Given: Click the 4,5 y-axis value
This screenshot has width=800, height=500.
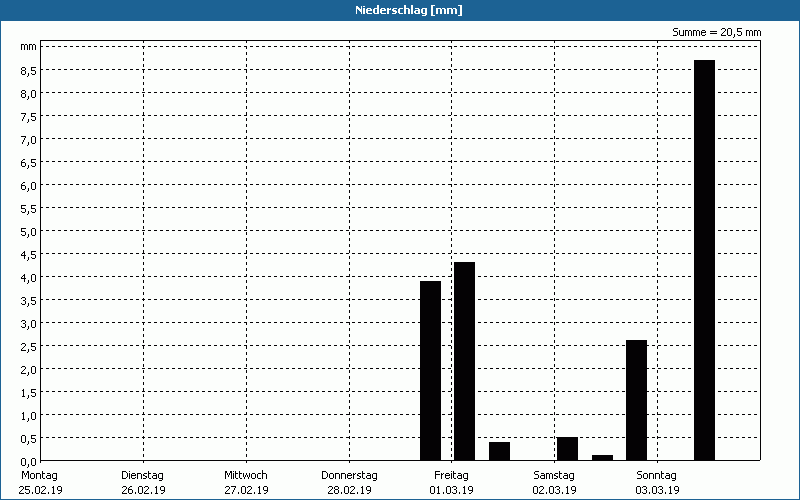Looking at the screenshot, I should pos(29,255).
